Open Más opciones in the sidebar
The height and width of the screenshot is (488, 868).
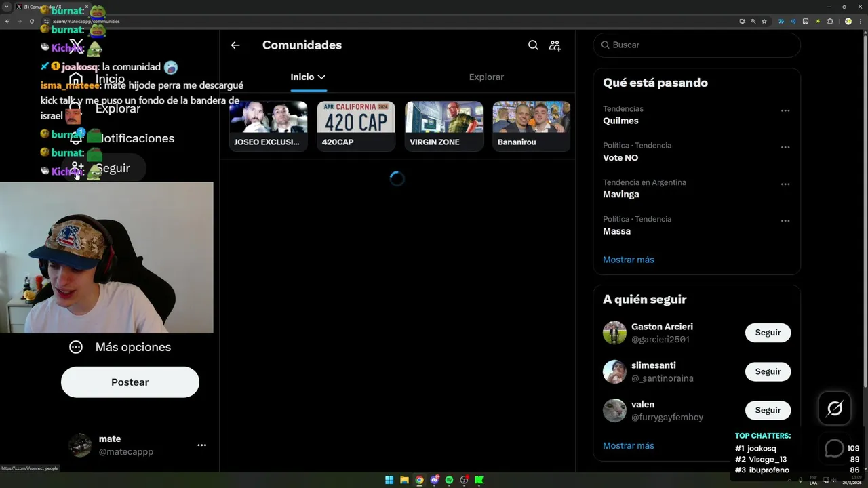point(120,347)
